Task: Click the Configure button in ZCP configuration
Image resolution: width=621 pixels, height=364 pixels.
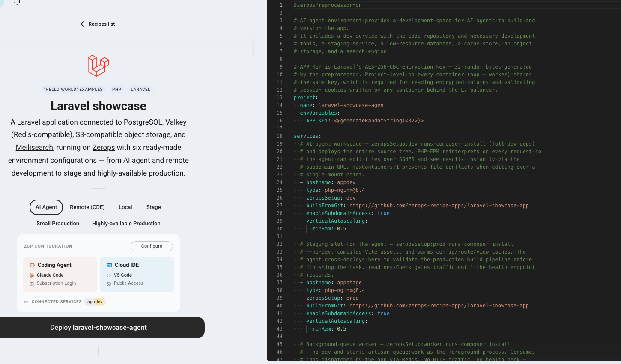Action: click(152, 246)
